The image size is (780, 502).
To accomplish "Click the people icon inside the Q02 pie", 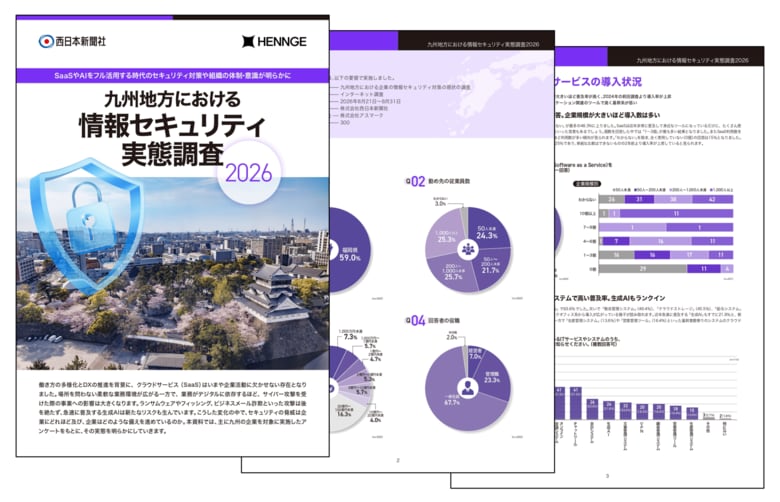I will tap(468, 248).
